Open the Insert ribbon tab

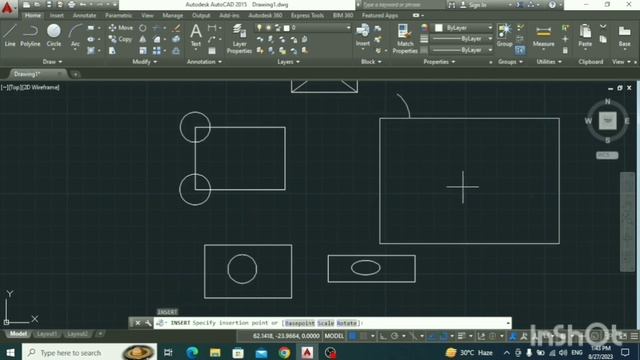[56, 16]
